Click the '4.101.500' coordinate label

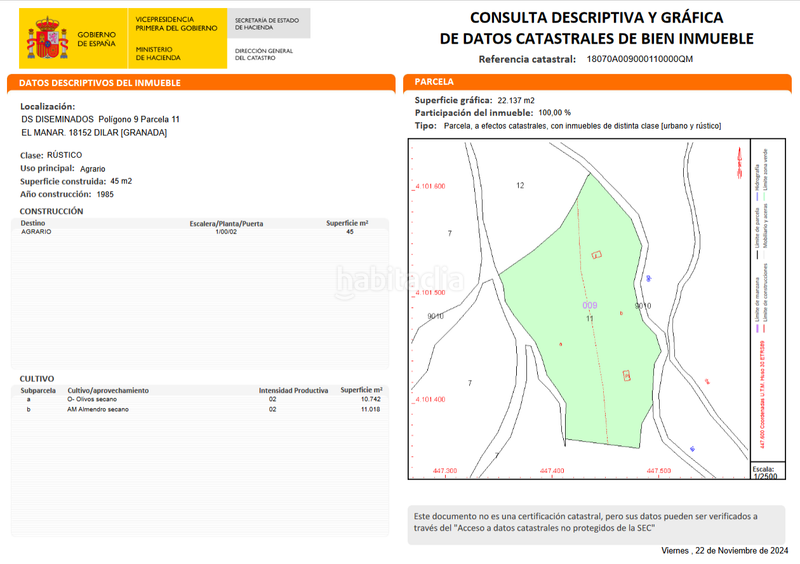(x=430, y=292)
